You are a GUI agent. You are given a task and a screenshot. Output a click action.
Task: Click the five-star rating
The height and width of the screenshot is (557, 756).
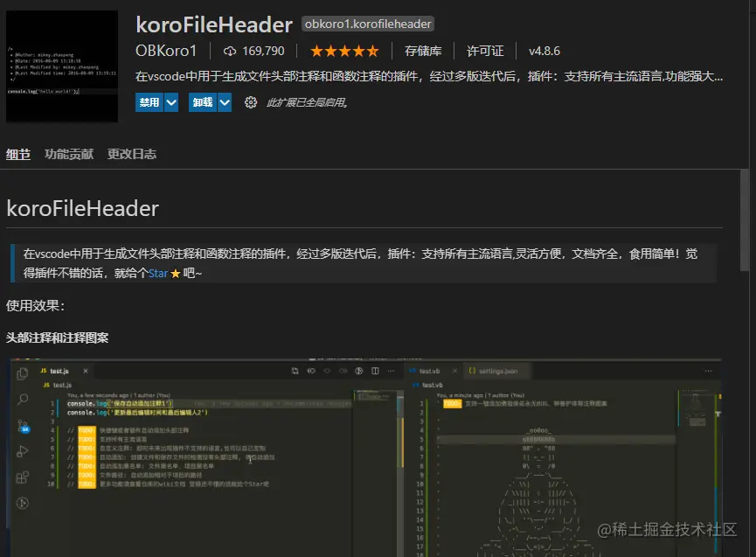click(344, 51)
